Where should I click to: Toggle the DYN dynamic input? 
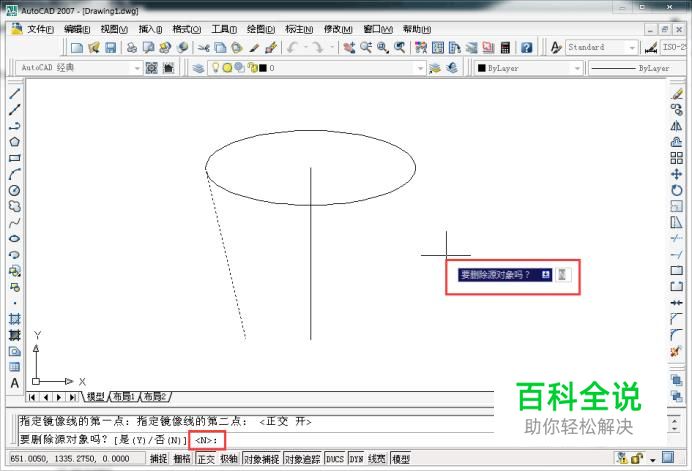(x=356, y=459)
